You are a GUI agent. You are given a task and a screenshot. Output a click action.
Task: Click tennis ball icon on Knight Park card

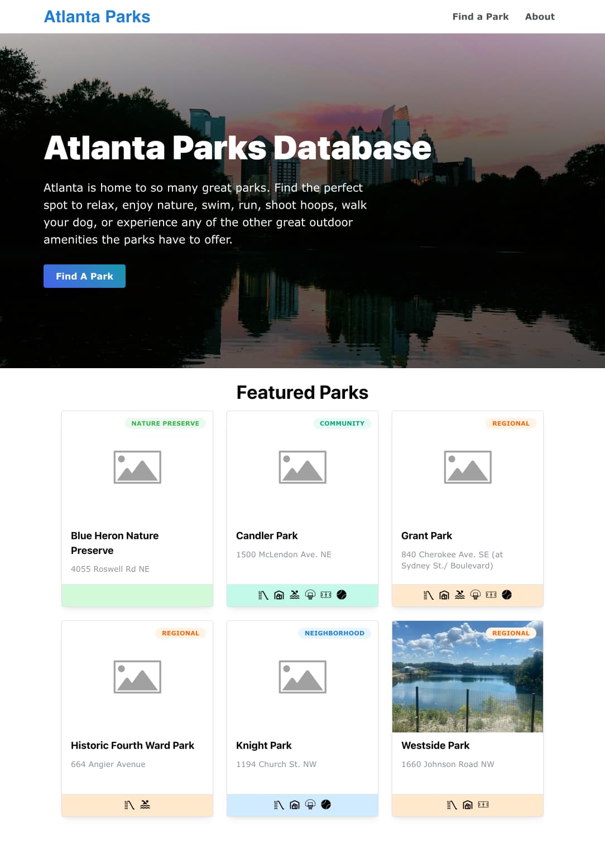point(326,805)
